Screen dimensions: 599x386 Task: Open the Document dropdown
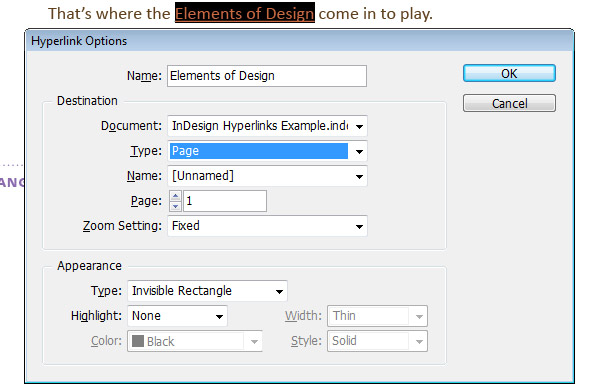pos(267,126)
